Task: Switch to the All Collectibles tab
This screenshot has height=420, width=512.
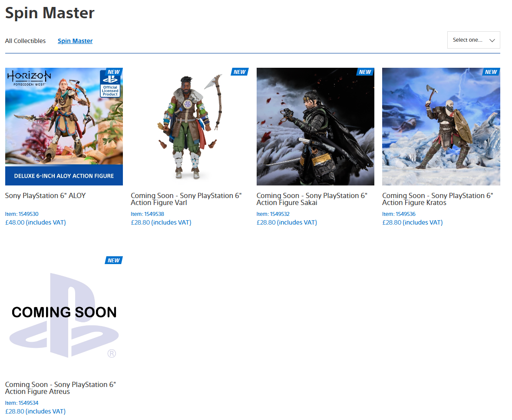Action: [25, 41]
